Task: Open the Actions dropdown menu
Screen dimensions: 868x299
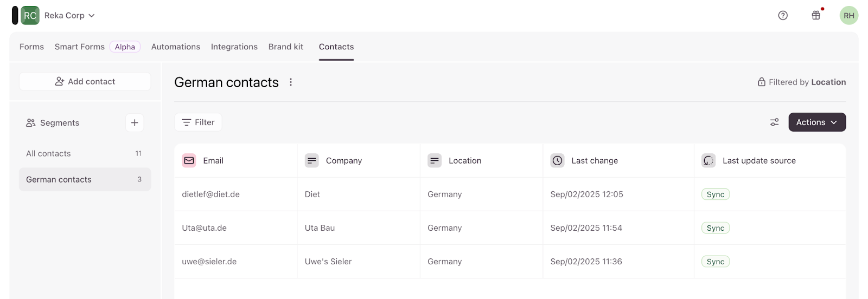Action: click(x=816, y=122)
